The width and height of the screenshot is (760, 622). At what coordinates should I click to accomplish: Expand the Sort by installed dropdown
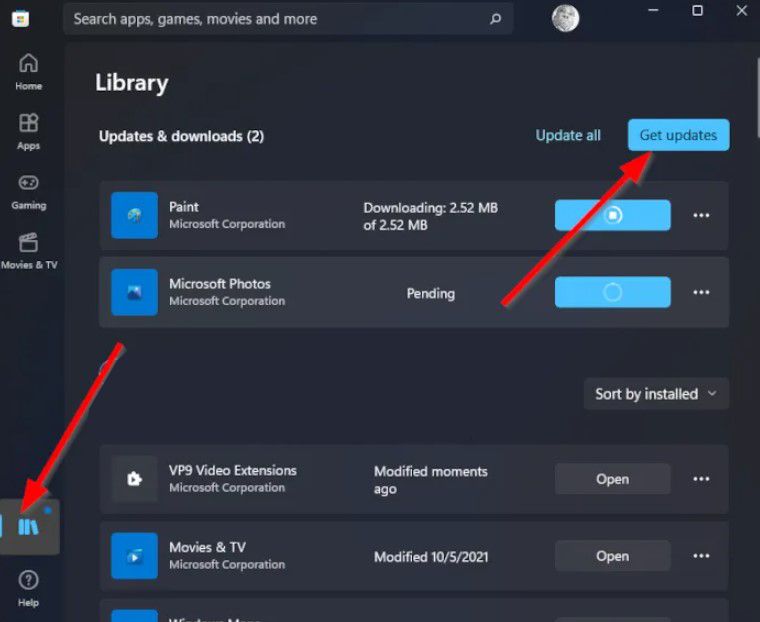(656, 394)
